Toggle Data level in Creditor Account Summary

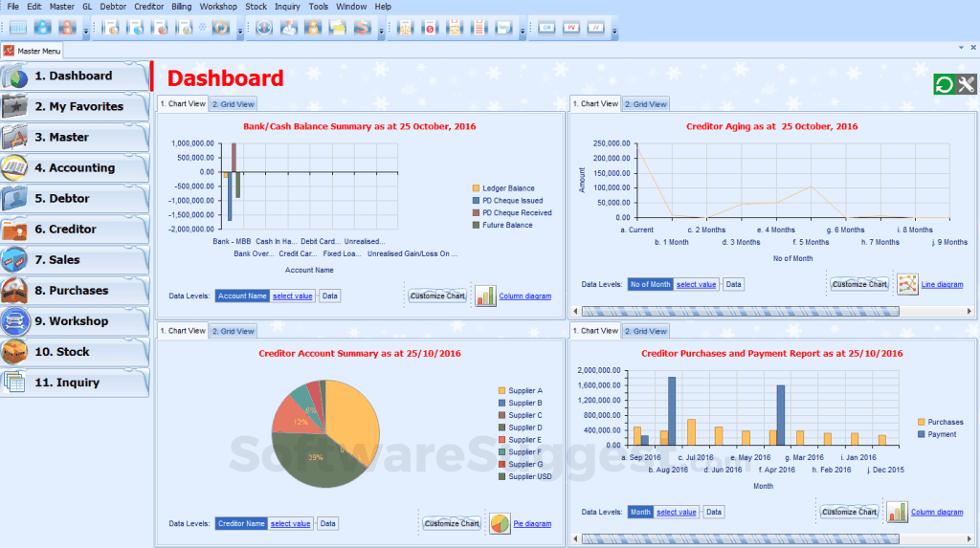point(328,524)
